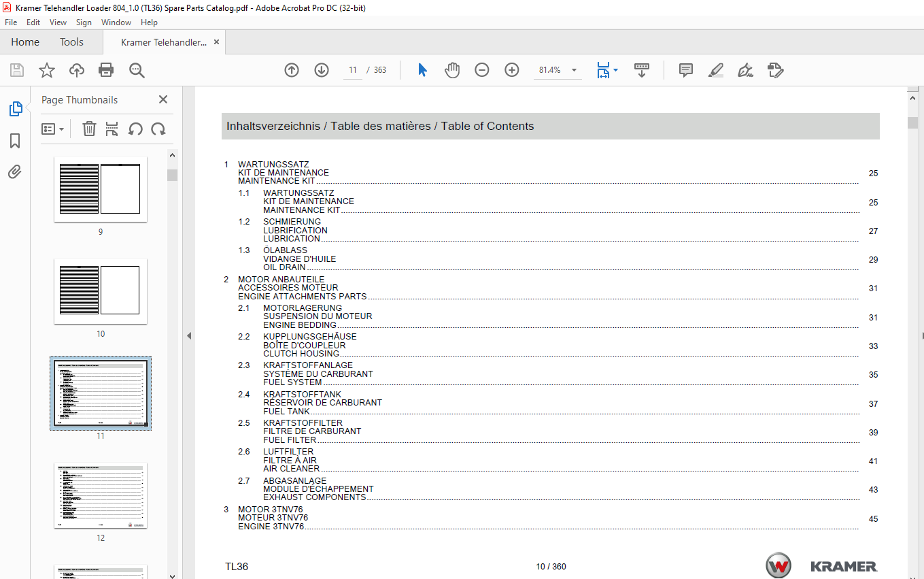
Task: Close the Kramer Telehandler document tab
Action: tap(217, 42)
